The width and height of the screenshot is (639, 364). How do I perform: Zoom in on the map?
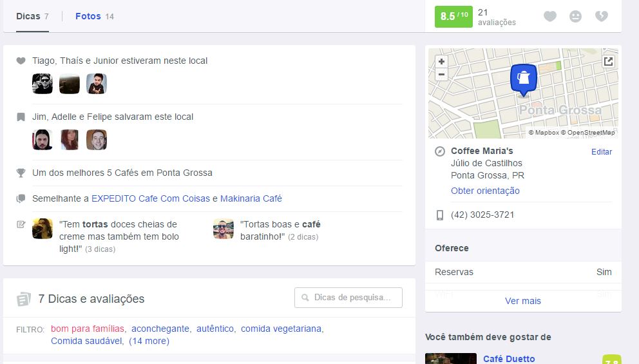click(x=441, y=62)
